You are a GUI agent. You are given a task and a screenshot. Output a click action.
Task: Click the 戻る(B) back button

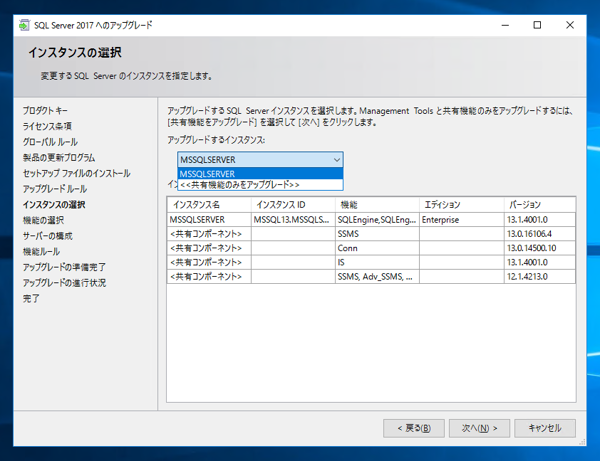pyautogui.click(x=414, y=428)
